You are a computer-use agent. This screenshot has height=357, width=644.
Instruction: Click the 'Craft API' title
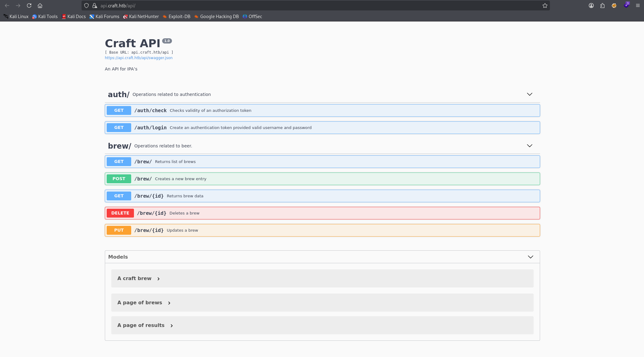[132, 44]
